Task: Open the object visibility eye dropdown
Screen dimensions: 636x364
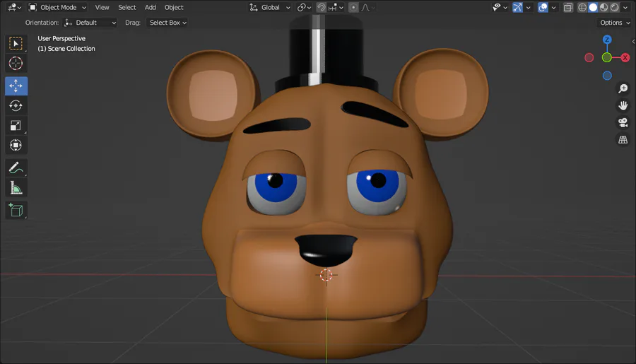Action: point(500,7)
